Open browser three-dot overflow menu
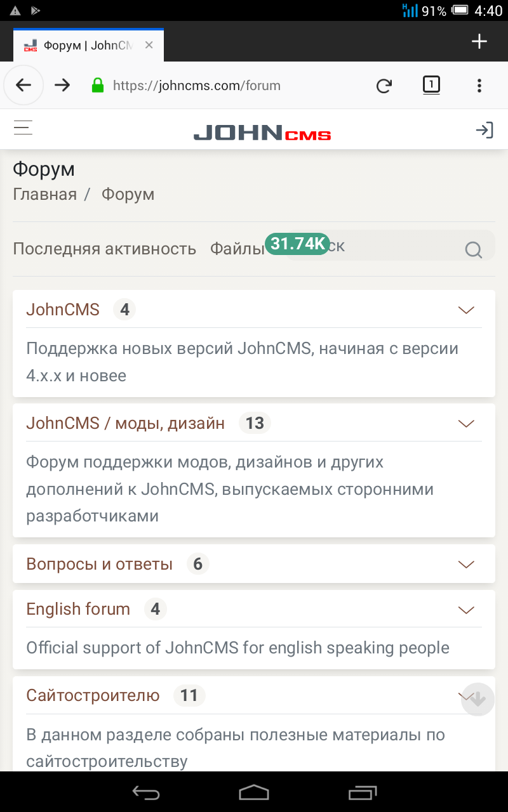The width and height of the screenshot is (508, 812). point(479,86)
